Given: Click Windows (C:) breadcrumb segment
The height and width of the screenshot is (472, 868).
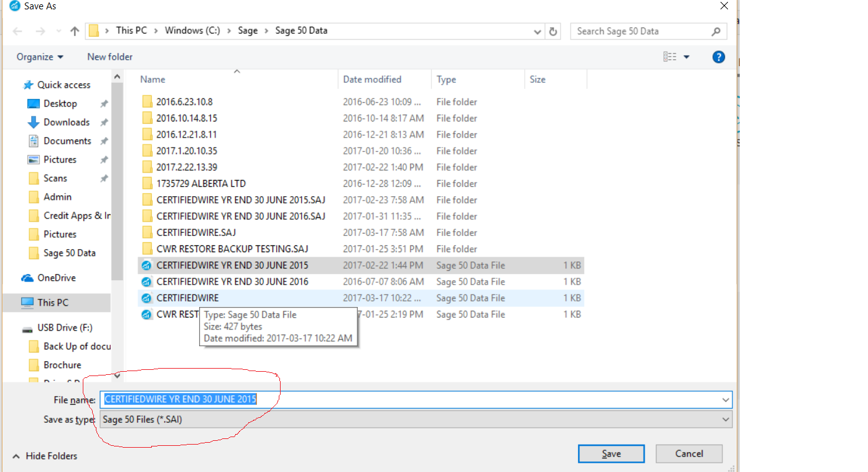Looking at the screenshot, I should click(192, 31).
